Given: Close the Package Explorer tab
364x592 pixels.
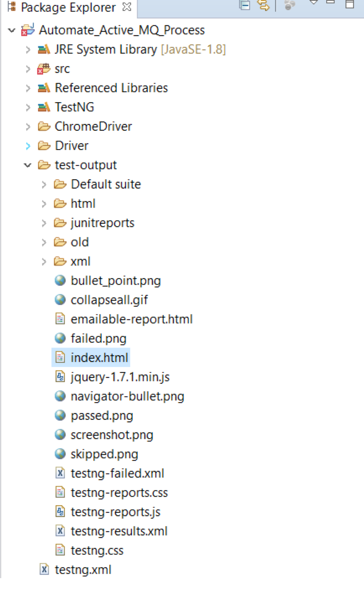Looking at the screenshot, I should [x=127, y=7].
